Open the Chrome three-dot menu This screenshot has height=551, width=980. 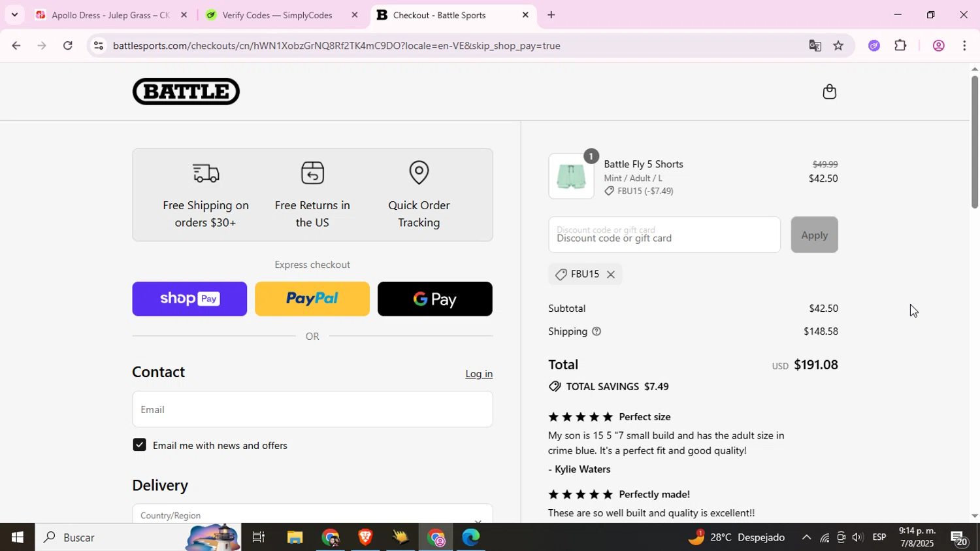[x=964, y=46]
